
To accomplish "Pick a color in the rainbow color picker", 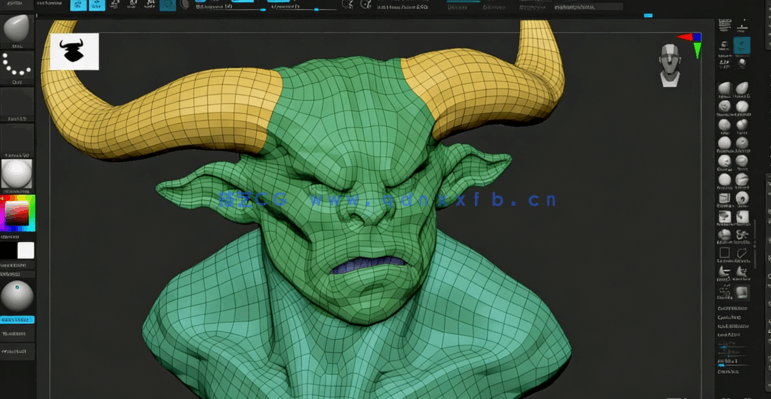I will (17, 213).
